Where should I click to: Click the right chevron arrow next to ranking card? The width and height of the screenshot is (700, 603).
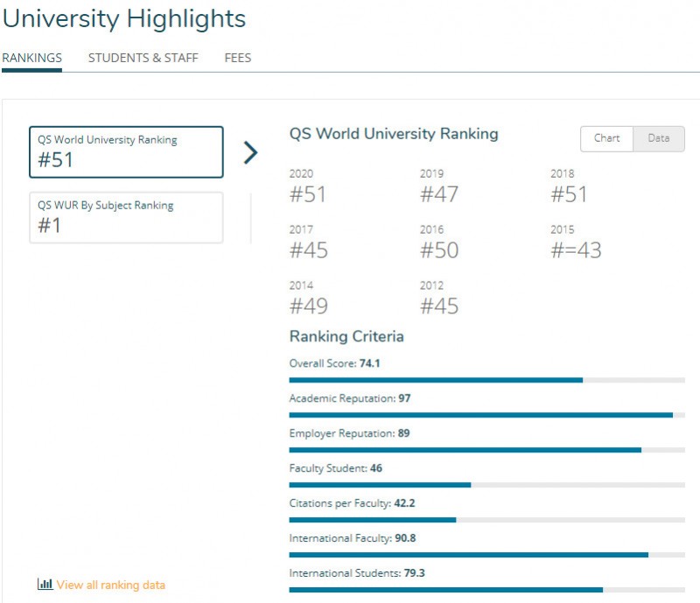[x=251, y=153]
